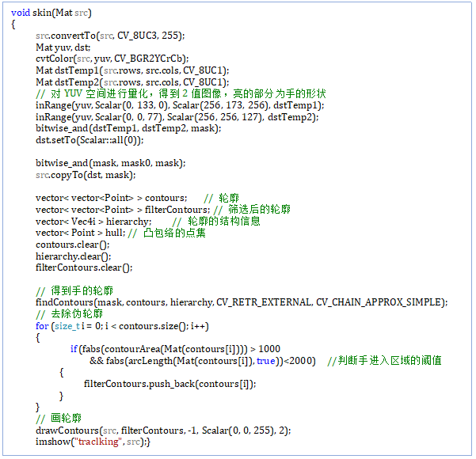Click 'bitwise_and(mask, mask0, mask);'

(x=111, y=164)
